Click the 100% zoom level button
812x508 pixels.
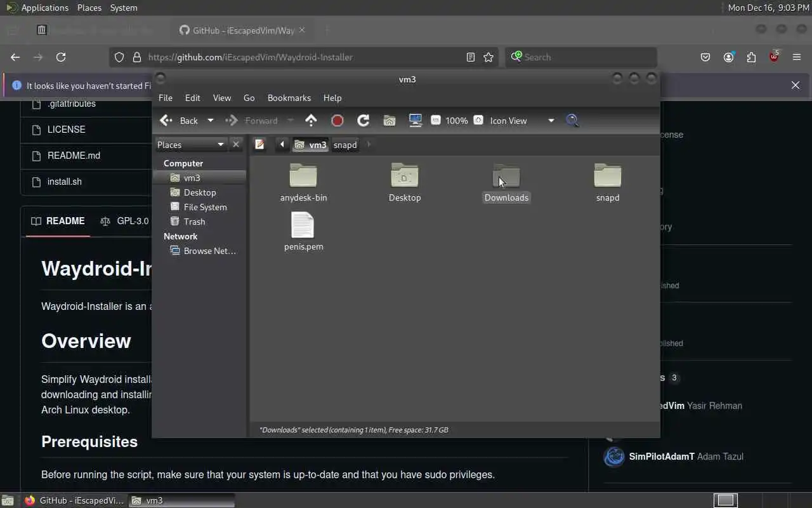(x=457, y=121)
